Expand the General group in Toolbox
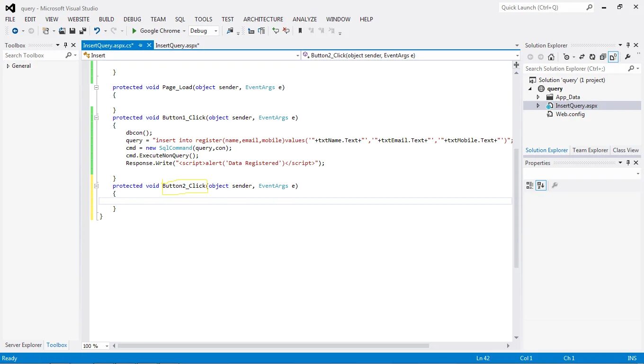The width and height of the screenshot is (644, 364). tap(8, 66)
